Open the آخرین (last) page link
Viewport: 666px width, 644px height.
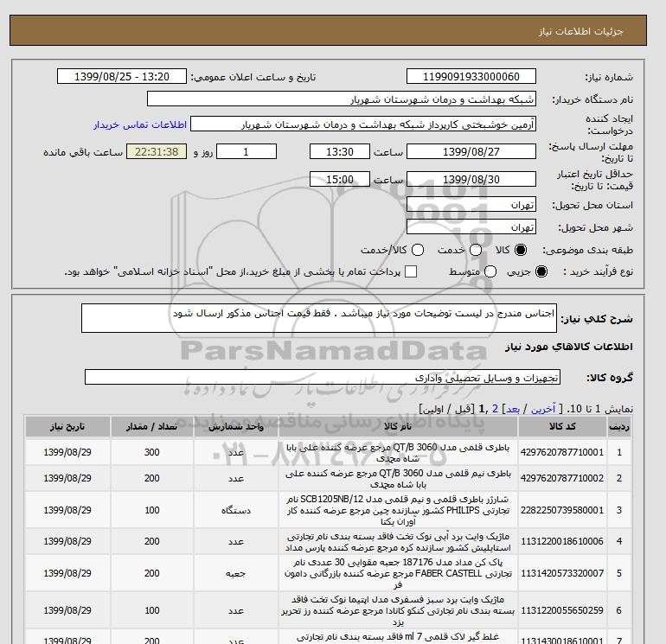tap(543, 409)
